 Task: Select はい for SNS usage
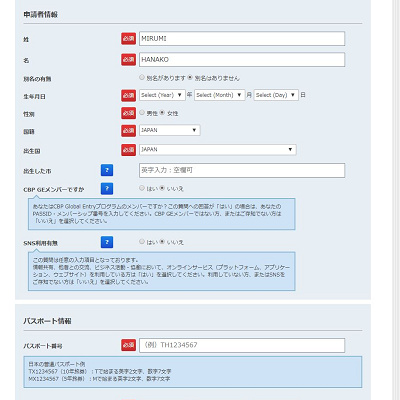tap(142, 242)
